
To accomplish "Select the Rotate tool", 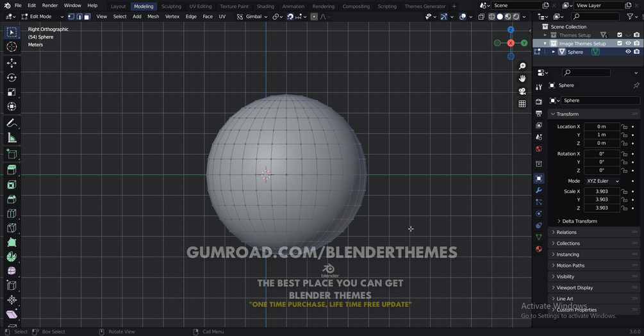I will pyautogui.click(x=12, y=78).
